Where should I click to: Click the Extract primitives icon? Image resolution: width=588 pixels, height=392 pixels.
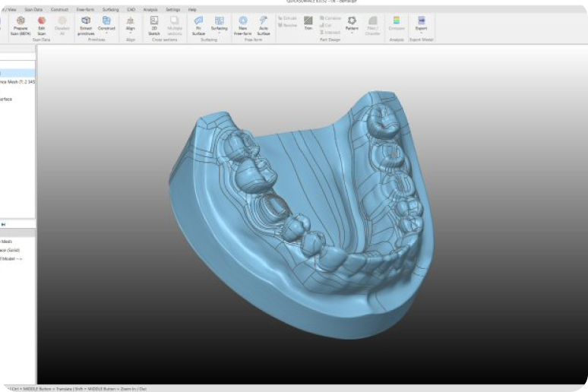(86, 21)
